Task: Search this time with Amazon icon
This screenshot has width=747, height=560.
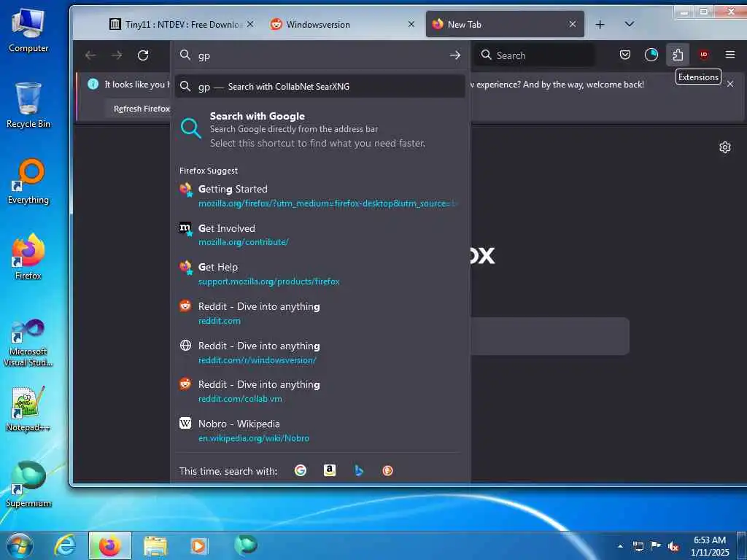Action: pyautogui.click(x=330, y=470)
